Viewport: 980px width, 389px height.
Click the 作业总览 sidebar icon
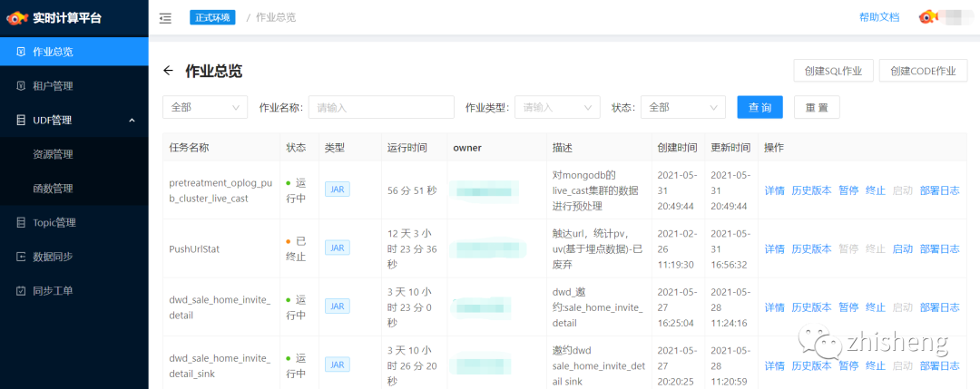click(21, 52)
